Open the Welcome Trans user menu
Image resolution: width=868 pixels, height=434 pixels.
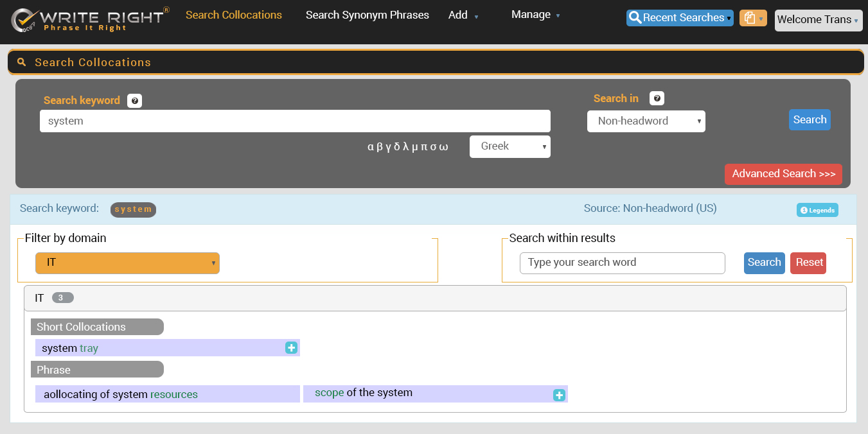pos(817,20)
